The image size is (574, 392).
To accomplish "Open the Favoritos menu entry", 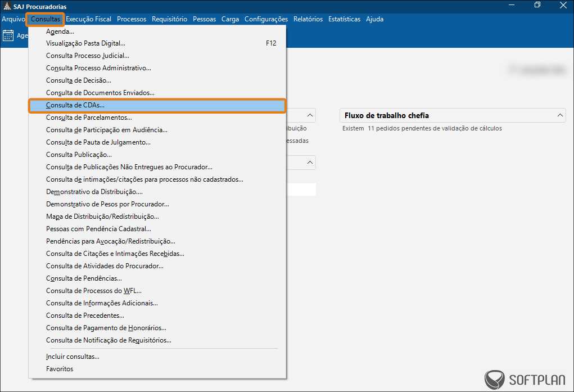I will pyautogui.click(x=157, y=369).
